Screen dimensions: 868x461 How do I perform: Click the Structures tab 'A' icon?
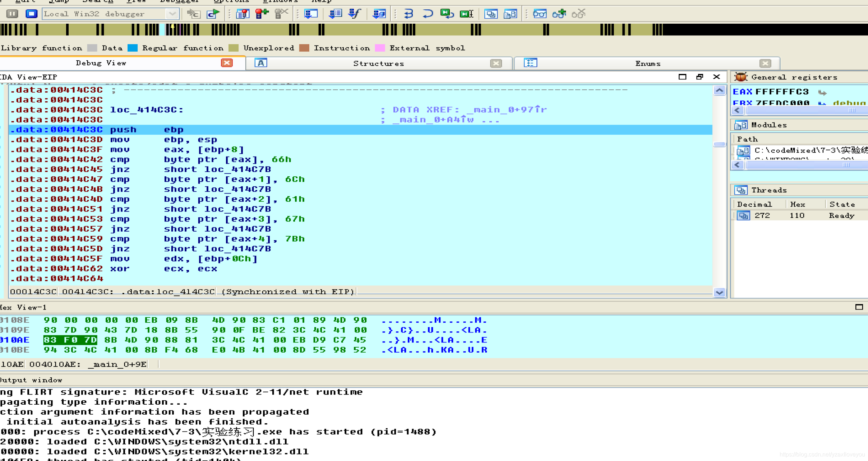tap(261, 63)
